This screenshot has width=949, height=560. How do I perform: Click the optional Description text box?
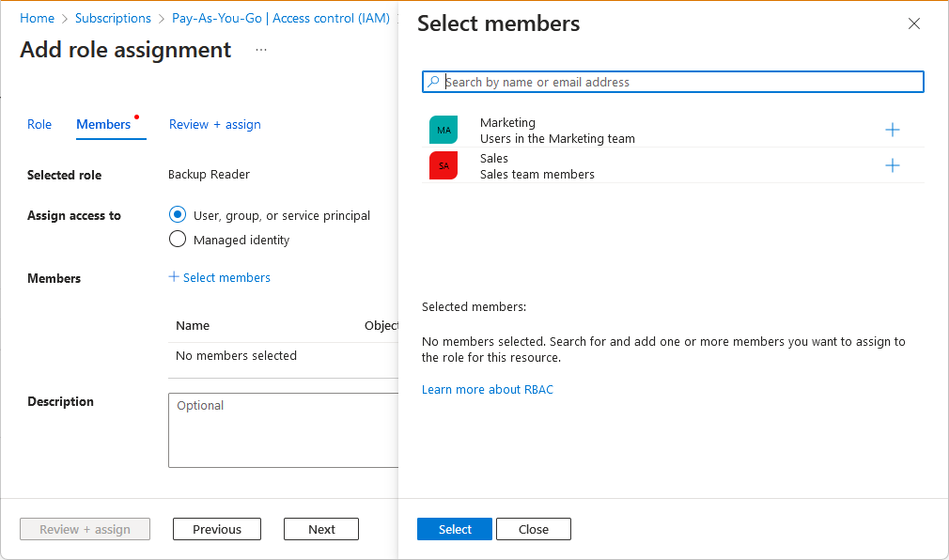[x=283, y=430]
